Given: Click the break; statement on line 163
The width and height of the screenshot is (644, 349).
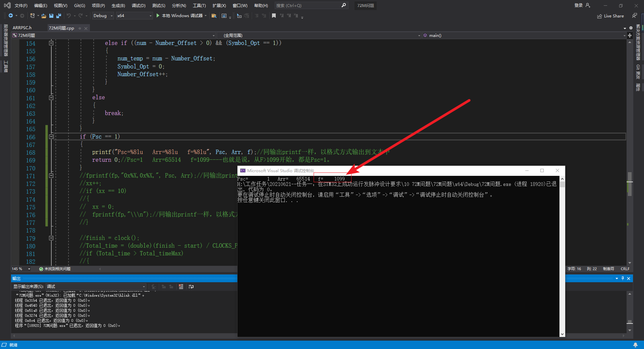Looking at the screenshot, I should (x=114, y=113).
